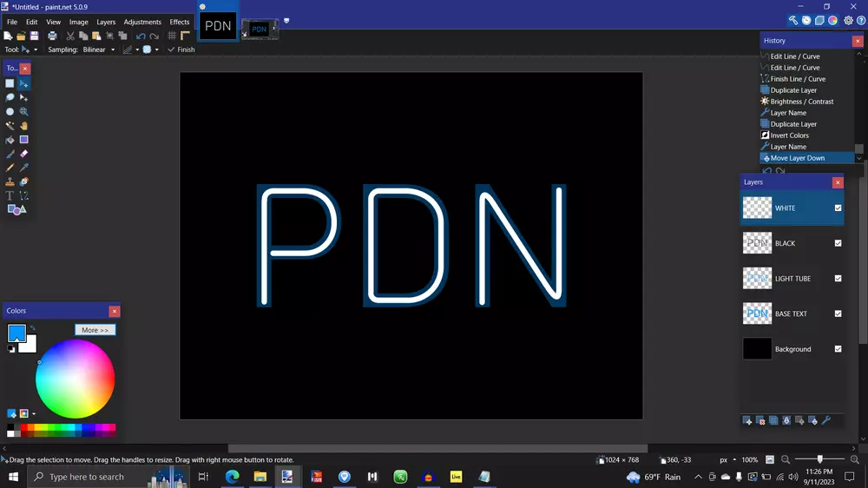The height and width of the screenshot is (488, 868).
Task: Toggle the Colors window button
Action: click(833, 21)
